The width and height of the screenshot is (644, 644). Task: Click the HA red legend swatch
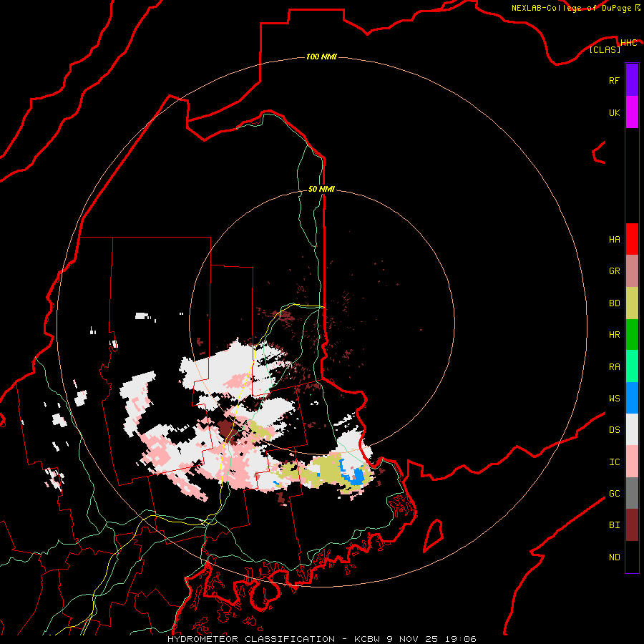(x=632, y=239)
